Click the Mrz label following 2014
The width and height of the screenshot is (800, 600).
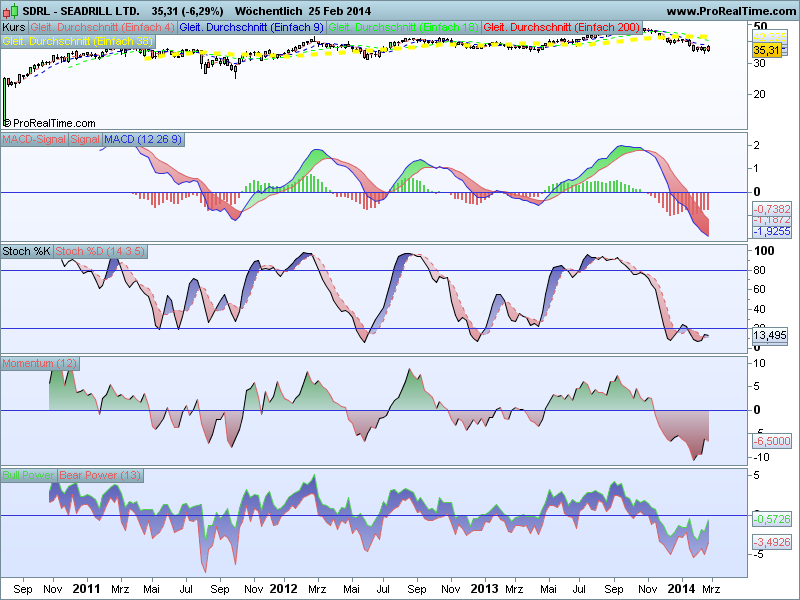pyautogui.click(x=711, y=589)
